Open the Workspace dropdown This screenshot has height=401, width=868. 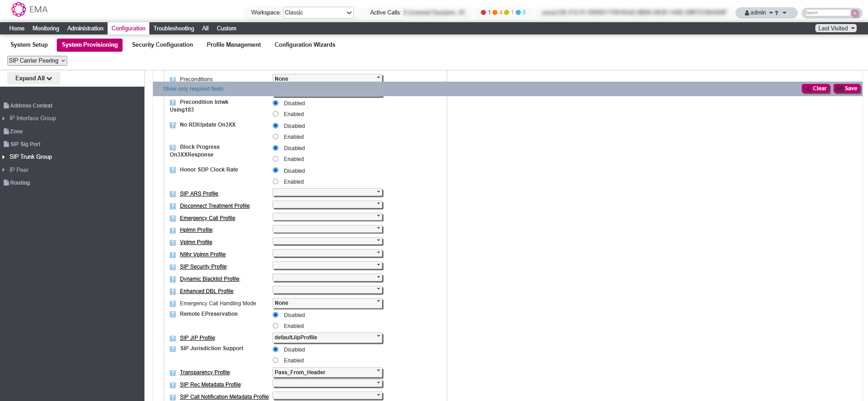318,13
